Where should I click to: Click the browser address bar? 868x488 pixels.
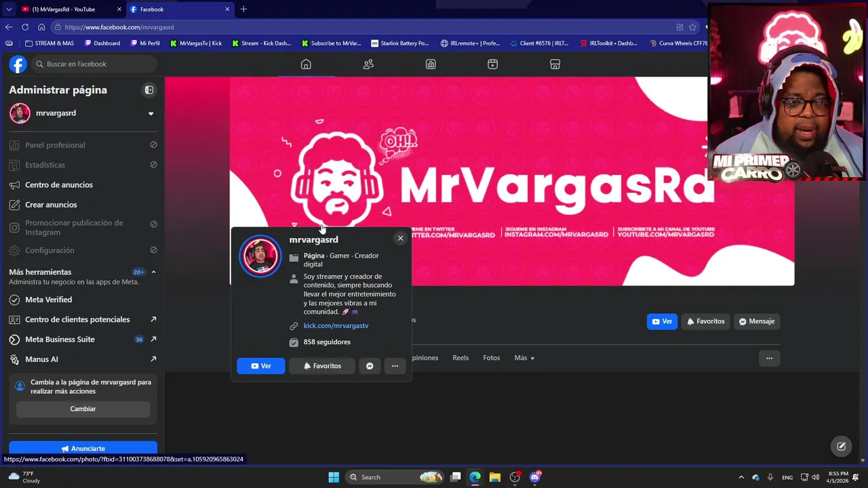(366, 27)
